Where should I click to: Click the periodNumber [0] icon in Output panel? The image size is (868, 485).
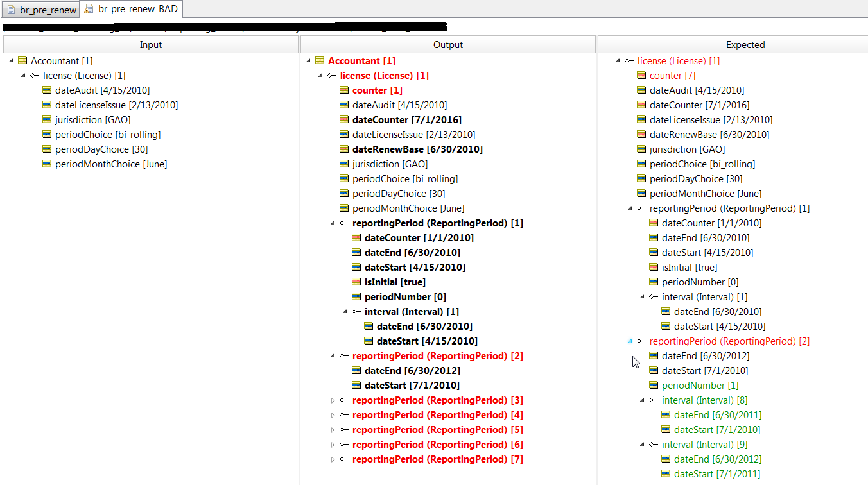pos(356,297)
